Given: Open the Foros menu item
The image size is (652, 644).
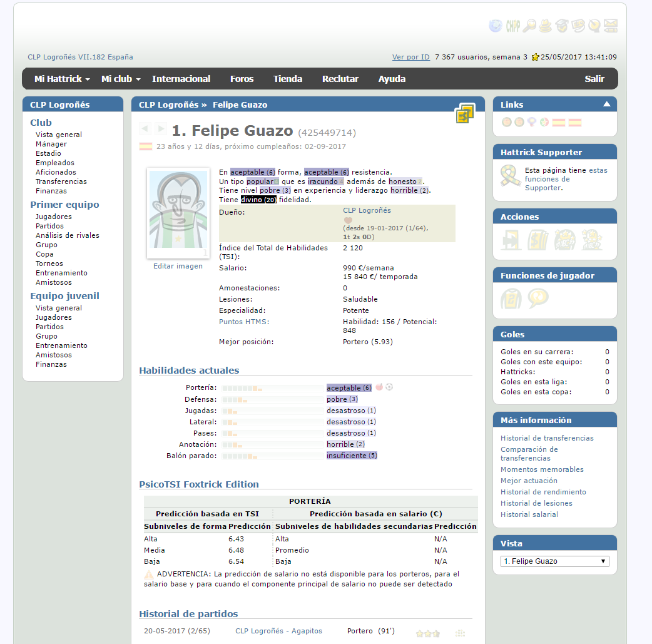Looking at the screenshot, I should 242,79.
